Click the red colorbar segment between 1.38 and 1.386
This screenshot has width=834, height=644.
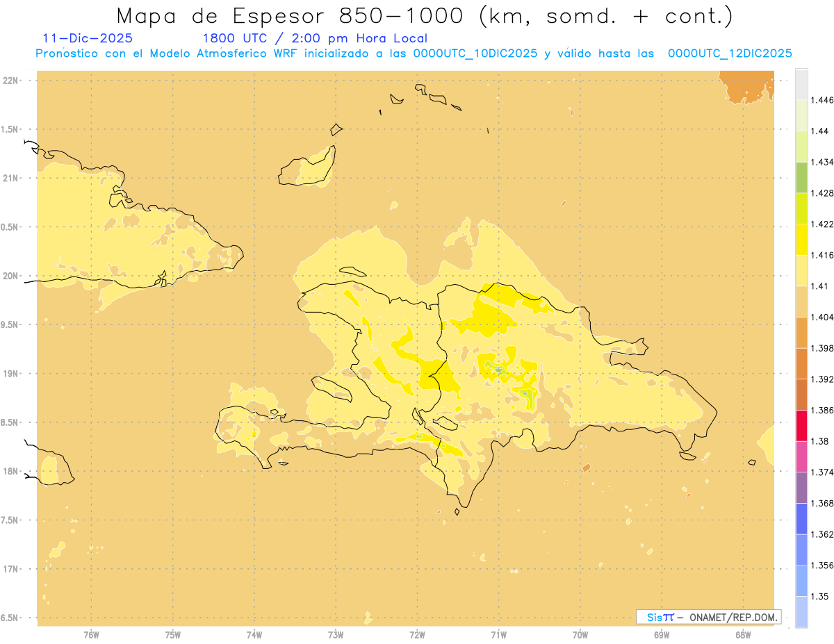801,425
